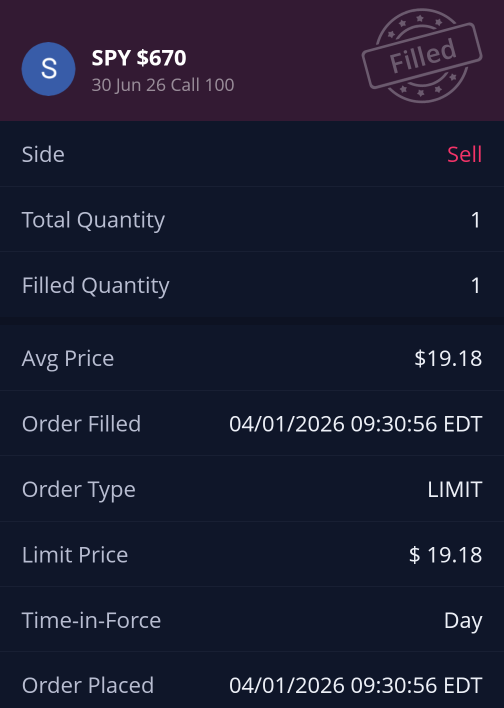Select the 30 Jun 26 Call 100 subtitle

pyautogui.click(x=163, y=85)
